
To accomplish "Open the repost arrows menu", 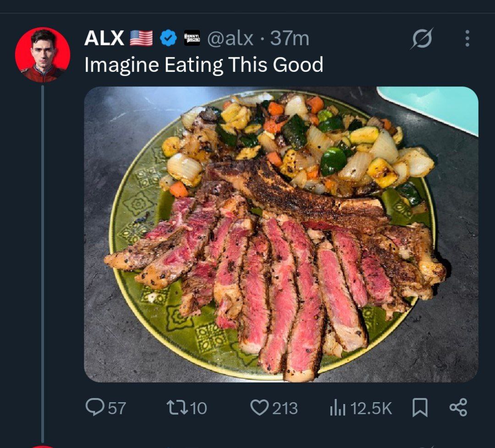I will (x=176, y=407).
